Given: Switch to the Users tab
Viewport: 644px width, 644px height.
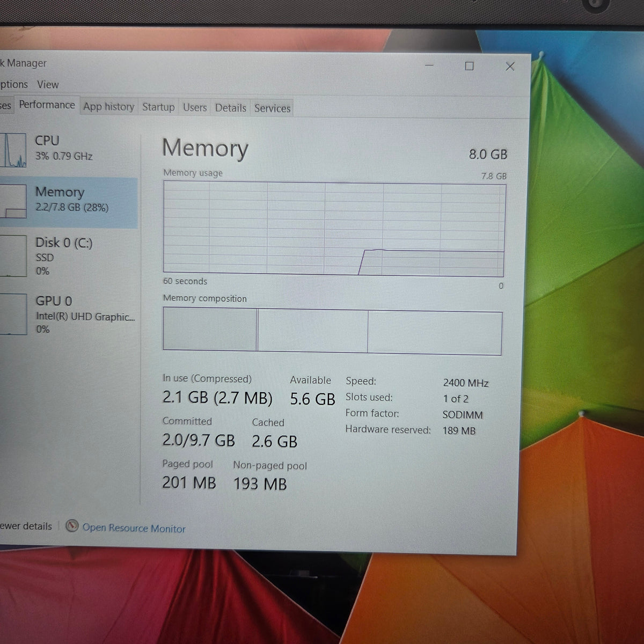Looking at the screenshot, I should tap(195, 108).
